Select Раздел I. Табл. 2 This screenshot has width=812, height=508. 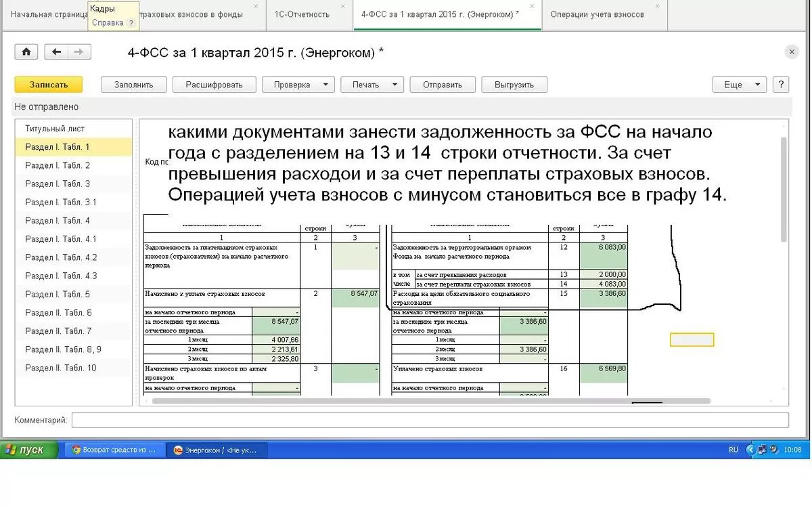[x=73, y=165]
